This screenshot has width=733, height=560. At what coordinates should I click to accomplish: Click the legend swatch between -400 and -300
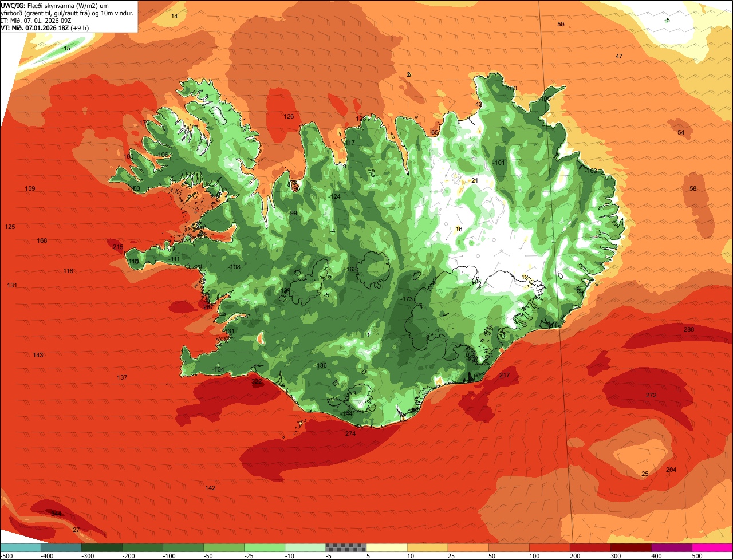[x=61, y=547]
